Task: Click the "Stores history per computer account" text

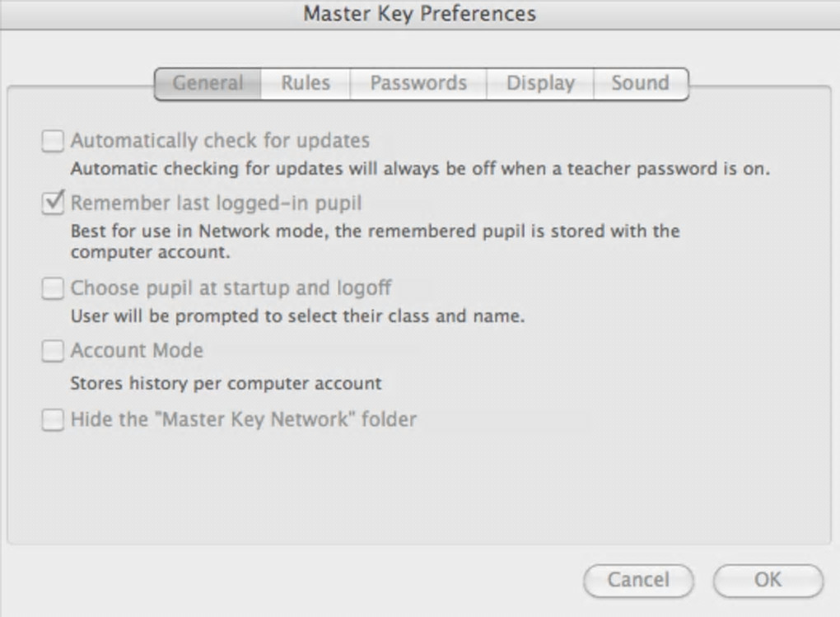Action: [x=226, y=383]
